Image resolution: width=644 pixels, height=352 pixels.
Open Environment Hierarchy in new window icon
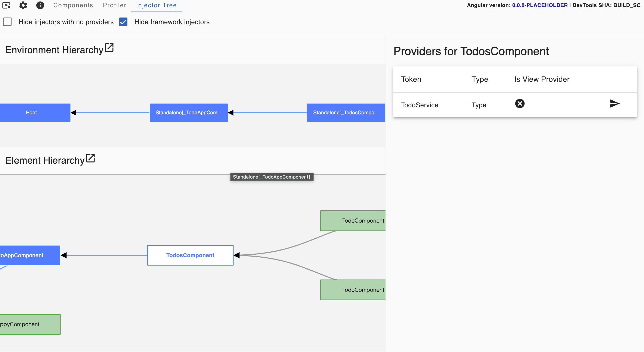(x=109, y=47)
